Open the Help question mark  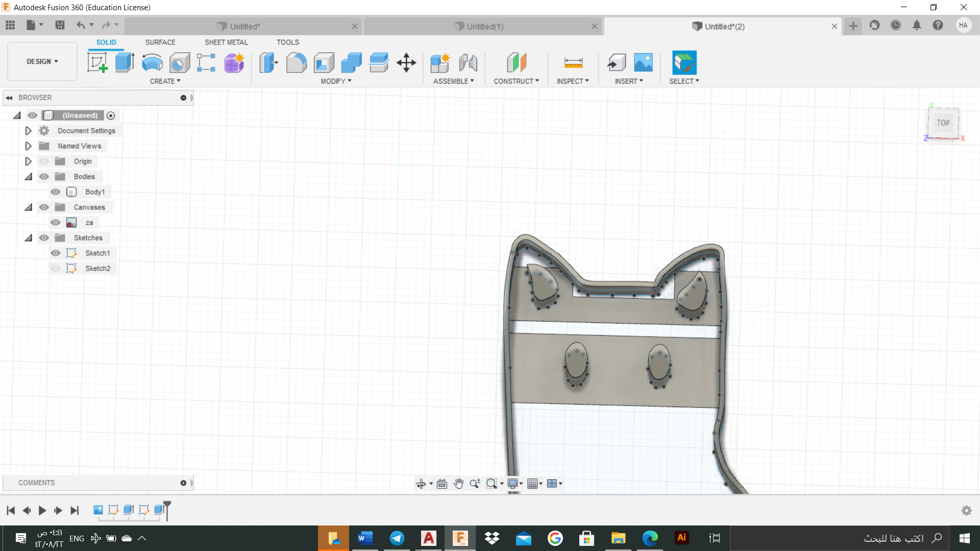(x=938, y=25)
